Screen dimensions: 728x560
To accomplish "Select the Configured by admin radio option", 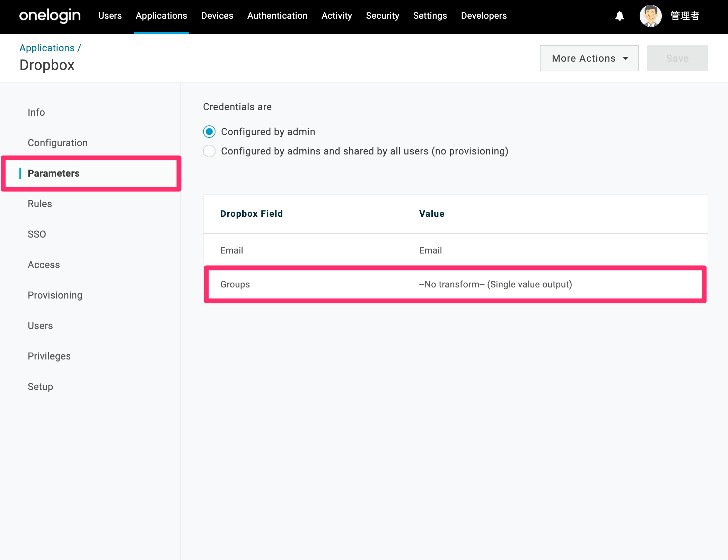I will [x=209, y=132].
